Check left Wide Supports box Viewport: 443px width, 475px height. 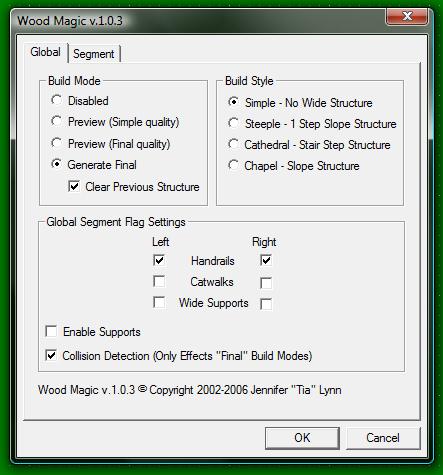pyautogui.click(x=159, y=302)
